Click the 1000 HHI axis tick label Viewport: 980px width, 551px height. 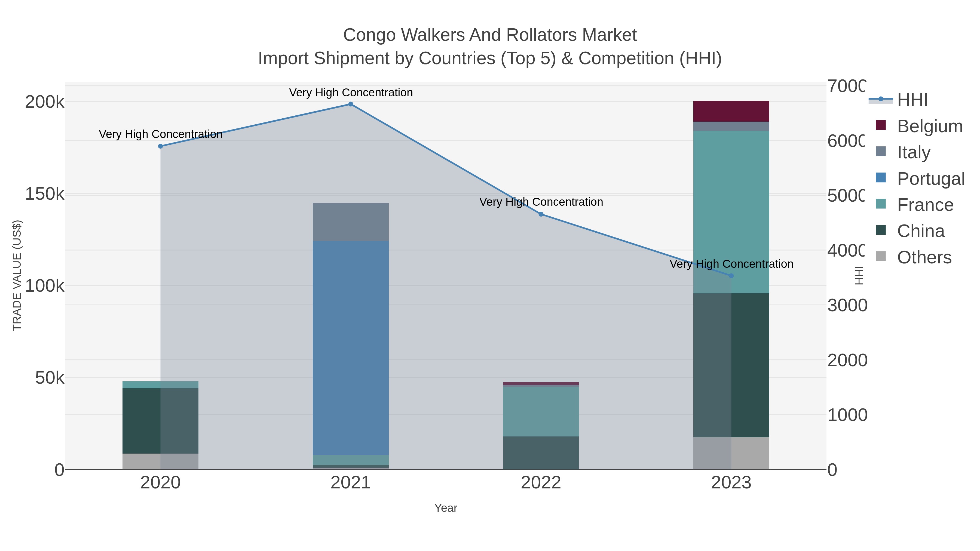[x=848, y=415]
